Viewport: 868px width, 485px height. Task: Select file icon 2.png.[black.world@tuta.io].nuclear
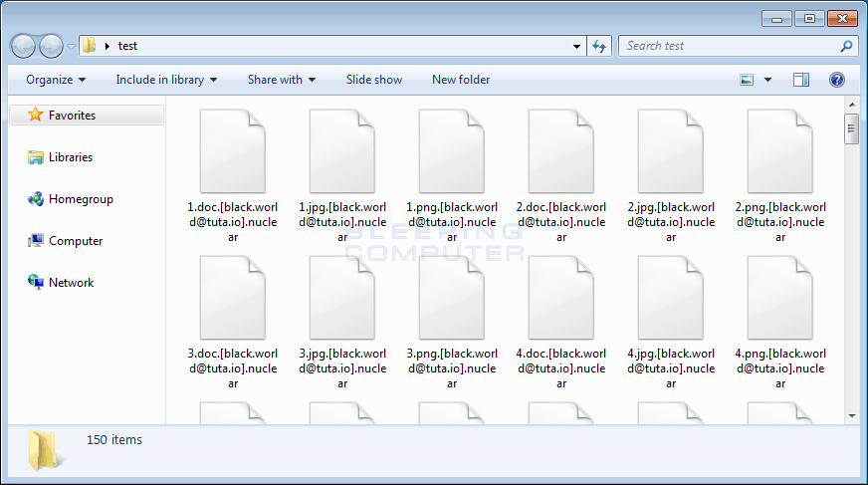(780, 151)
